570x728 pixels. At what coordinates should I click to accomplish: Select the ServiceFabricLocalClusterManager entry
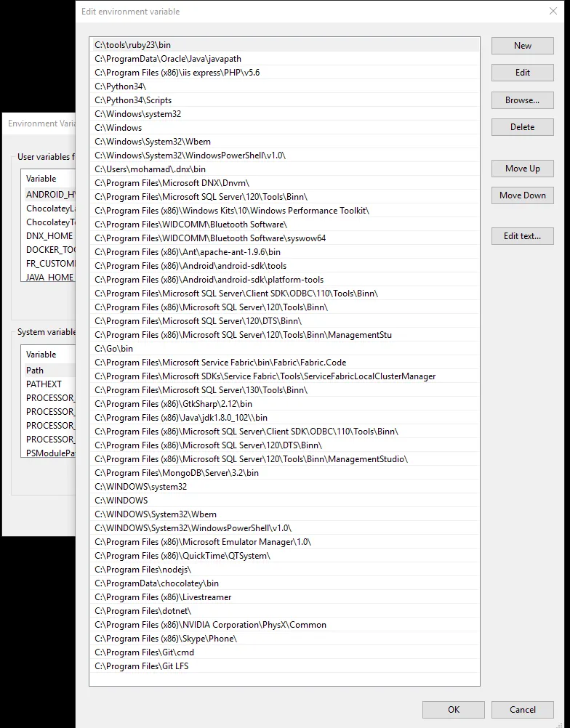click(x=284, y=376)
